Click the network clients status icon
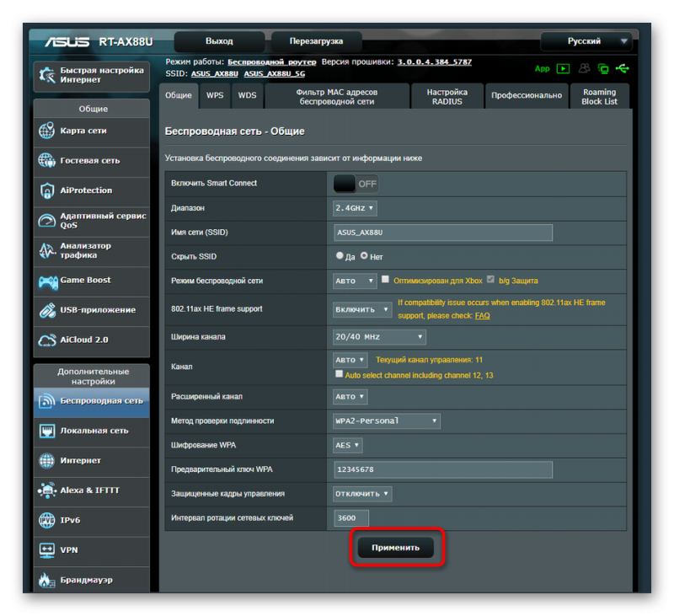 coord(603,68)
